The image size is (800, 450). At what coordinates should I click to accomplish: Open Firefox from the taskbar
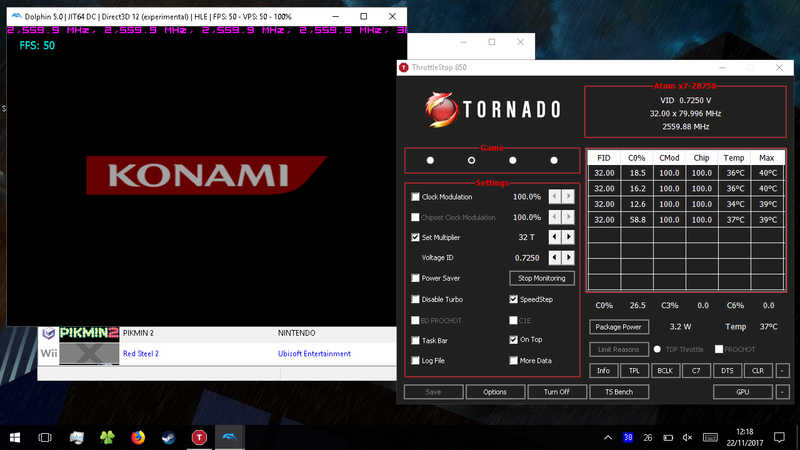pos(138,437)
